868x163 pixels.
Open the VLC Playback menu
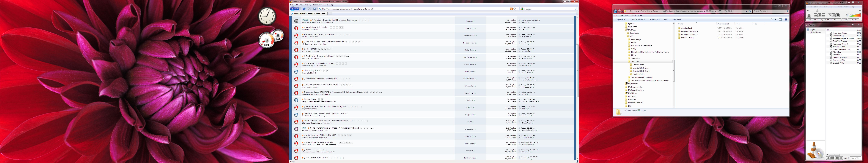tap(818, 7)
